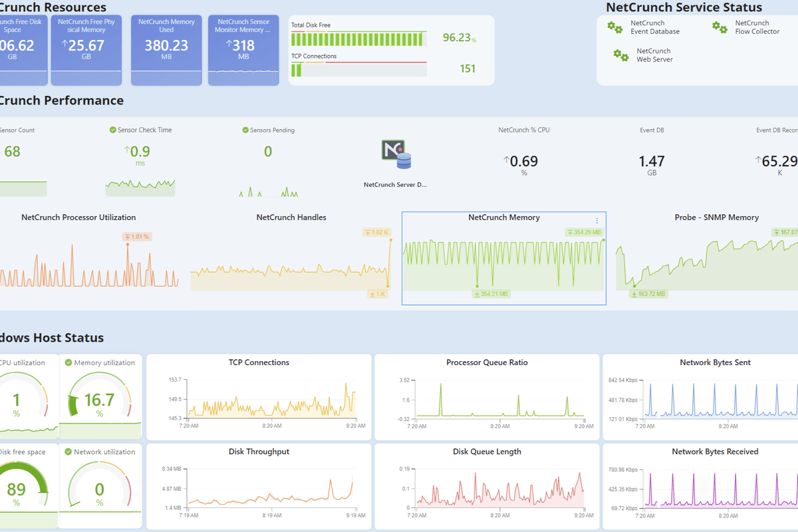798x532 pixels.
Task: Click the 780.98 Kbps axis label
Action: (x=622, y=469)
